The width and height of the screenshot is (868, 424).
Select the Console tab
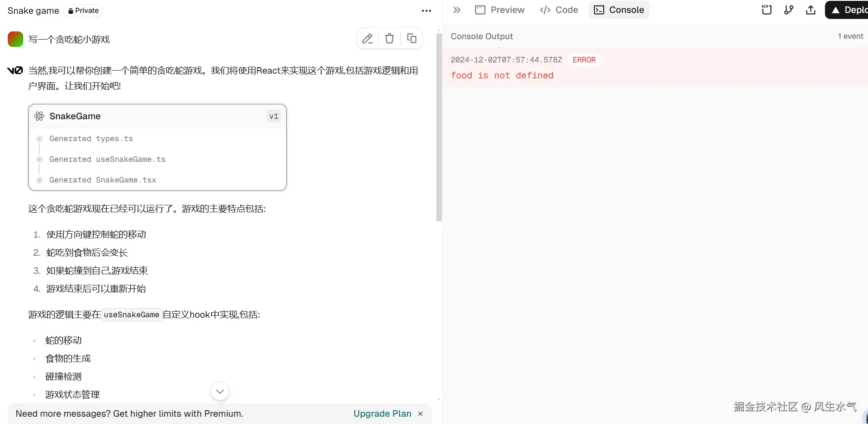619,10
